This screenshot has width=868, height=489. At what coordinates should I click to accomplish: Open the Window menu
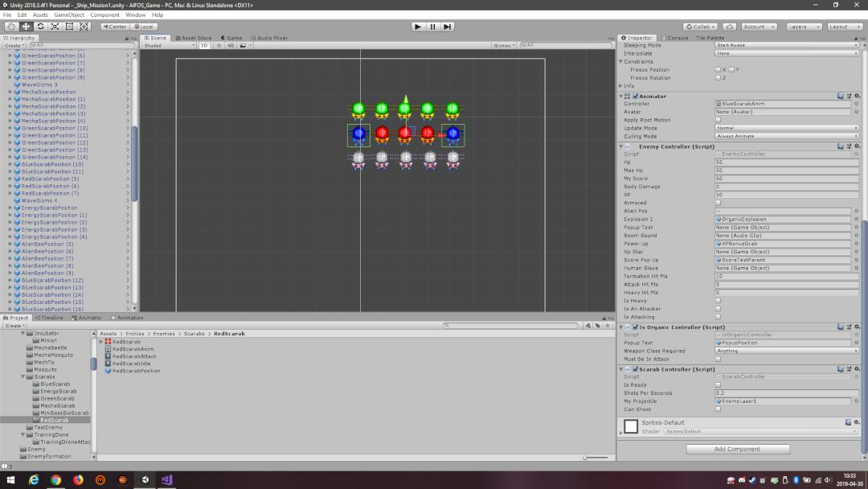(x=135, y=15)
